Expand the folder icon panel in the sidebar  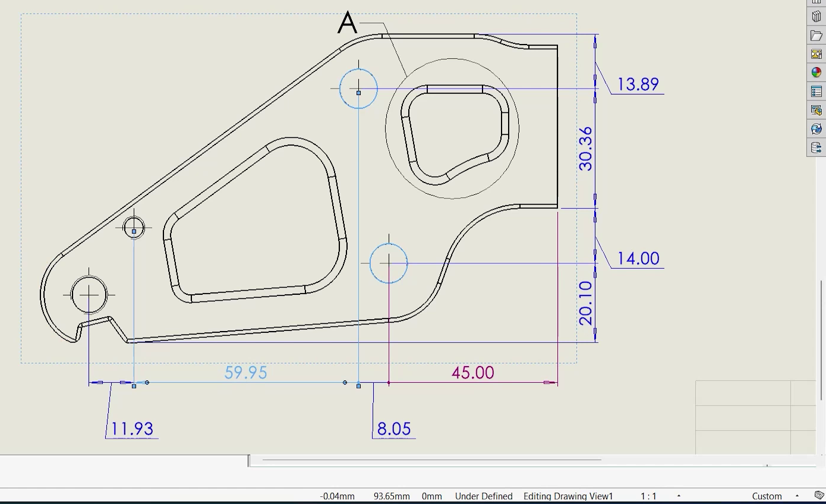(x=816, y=35)
